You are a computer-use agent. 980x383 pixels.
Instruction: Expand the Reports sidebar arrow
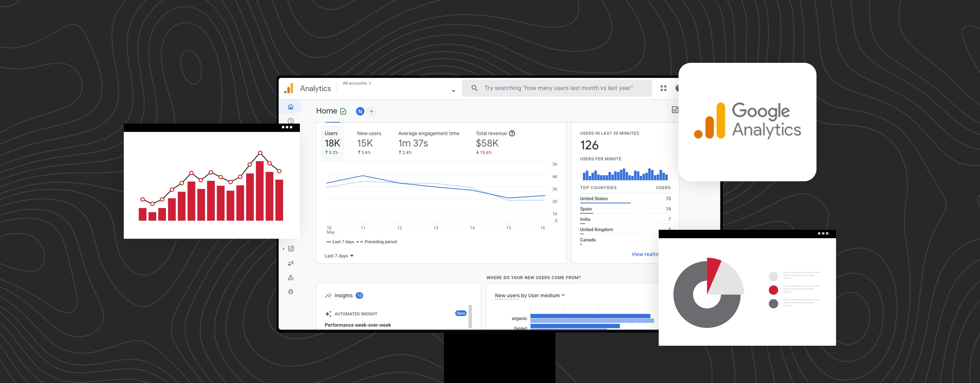(284, 249)
